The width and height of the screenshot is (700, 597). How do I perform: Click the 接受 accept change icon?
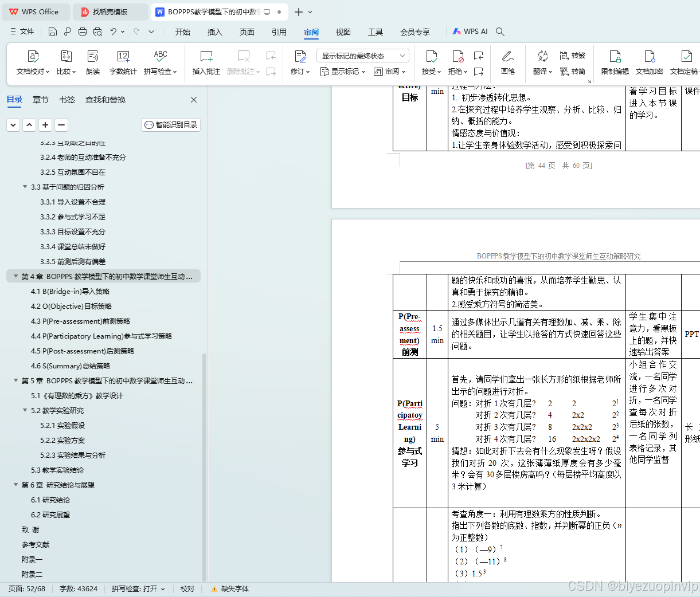click(x=432, y=56)
